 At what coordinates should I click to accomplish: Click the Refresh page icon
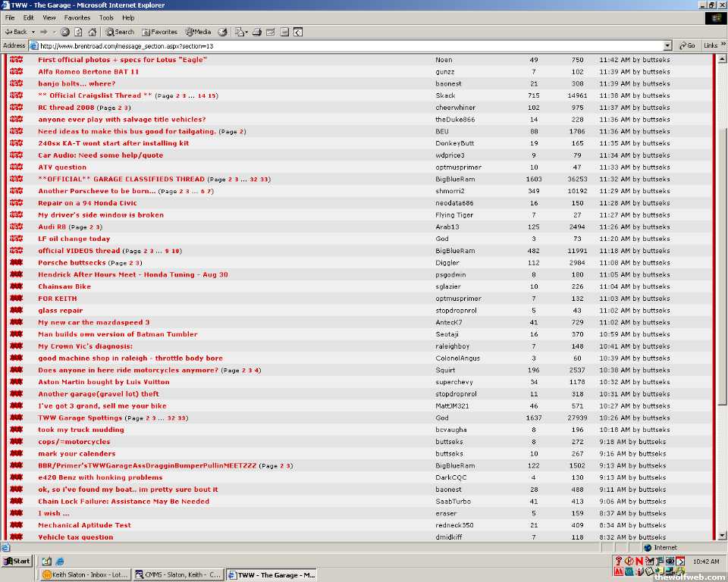point(78,32)
